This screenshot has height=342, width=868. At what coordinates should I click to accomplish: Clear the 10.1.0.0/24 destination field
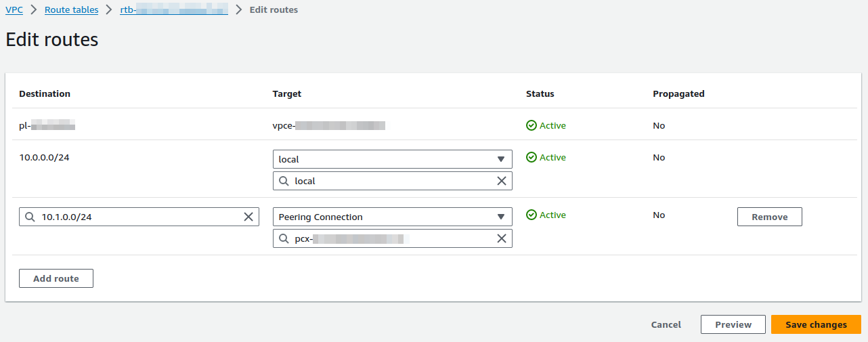248,217
